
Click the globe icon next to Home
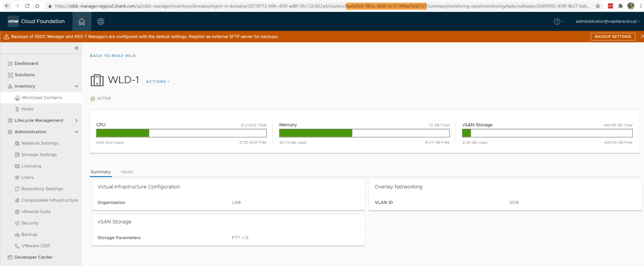click(100, 21)
